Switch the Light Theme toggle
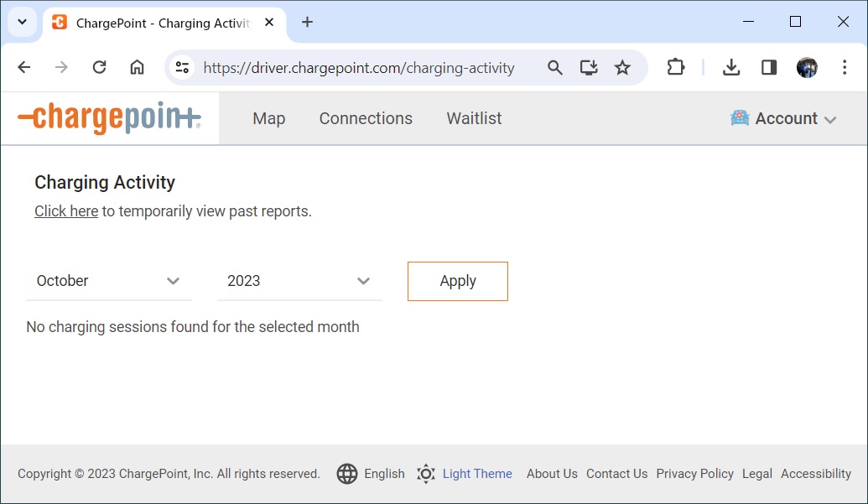This screenshot has width=868, height=504. pos(465,474)
